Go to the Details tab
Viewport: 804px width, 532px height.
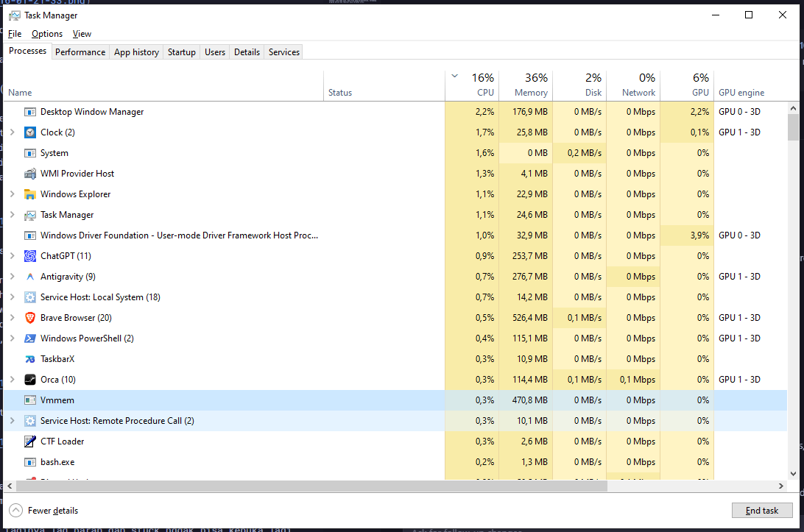point(247,52)
